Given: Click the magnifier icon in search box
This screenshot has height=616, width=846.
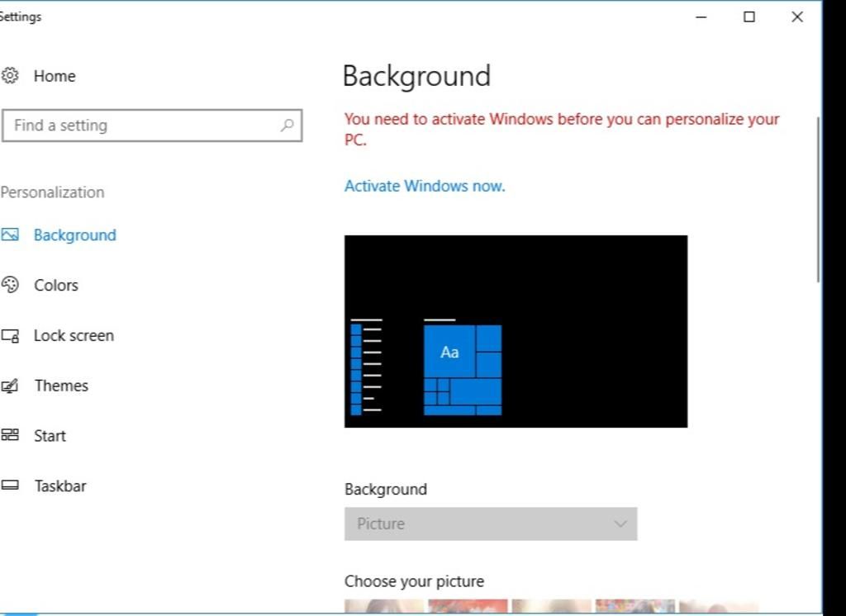Looking at the screenshot, I should [x=287, y=126].
